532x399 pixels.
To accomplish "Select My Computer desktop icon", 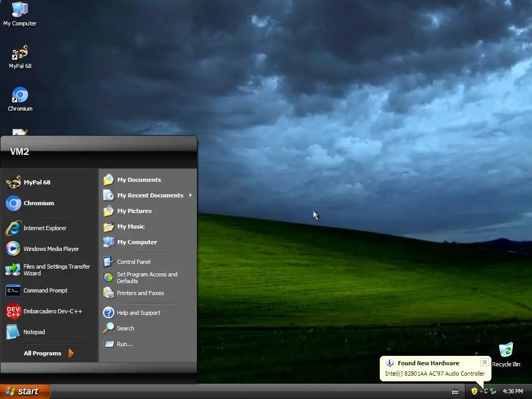I will 20,14.
